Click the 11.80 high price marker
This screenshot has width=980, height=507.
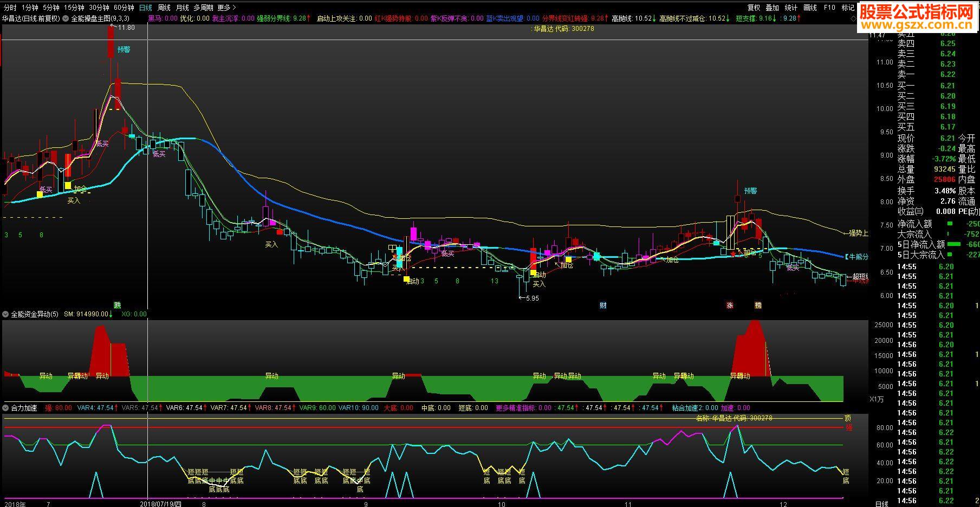click(x=122, y=27)
